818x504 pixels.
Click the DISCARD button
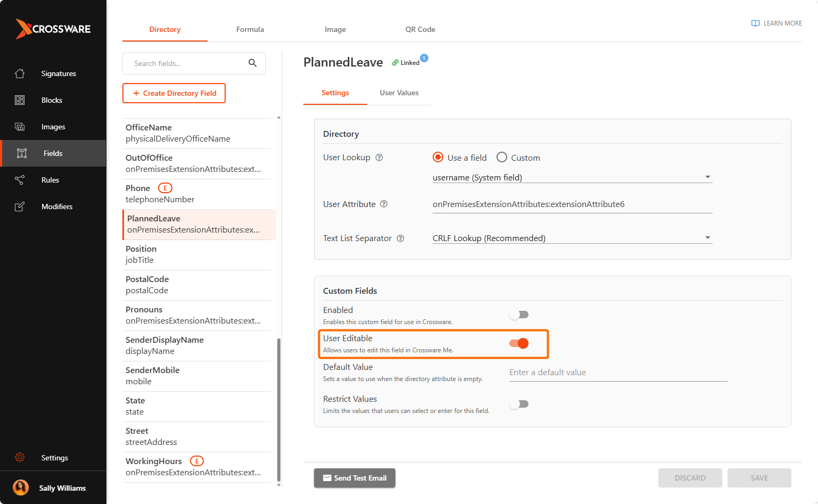pyautogui.click(x=690, y=478)
